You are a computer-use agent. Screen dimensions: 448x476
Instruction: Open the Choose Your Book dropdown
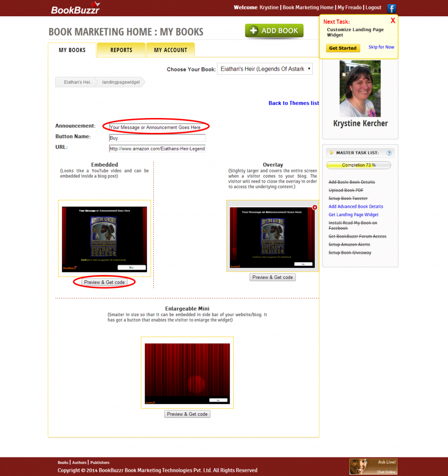coord(265,69)
